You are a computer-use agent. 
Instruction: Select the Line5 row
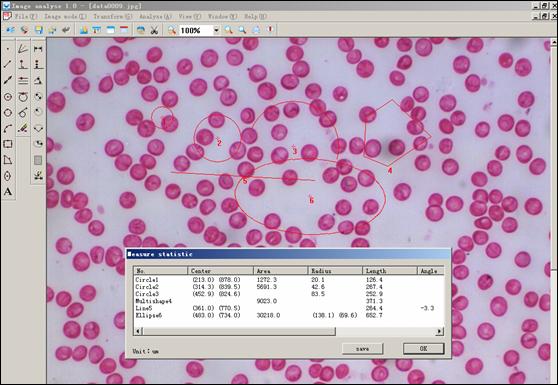pyautogui.click(x=289, y=308)
